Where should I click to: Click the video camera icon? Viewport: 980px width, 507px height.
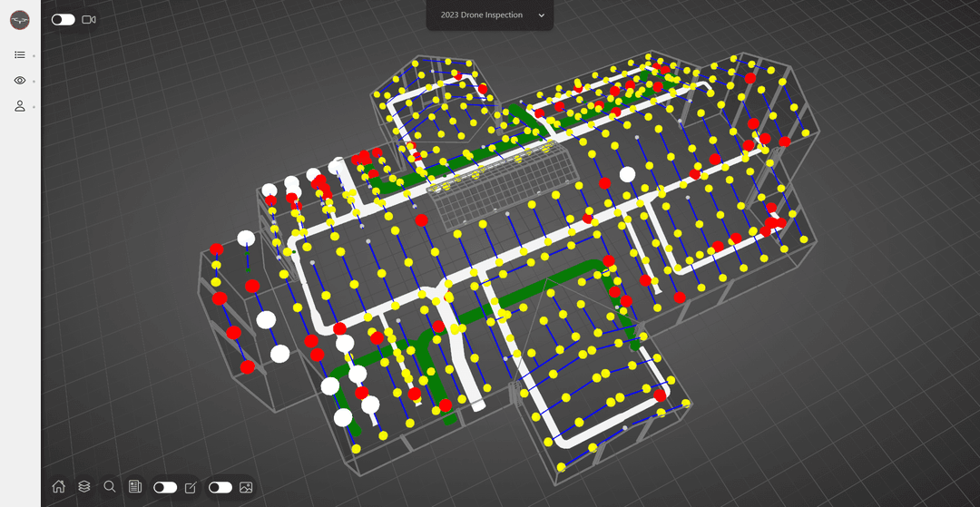coord(89,19)
